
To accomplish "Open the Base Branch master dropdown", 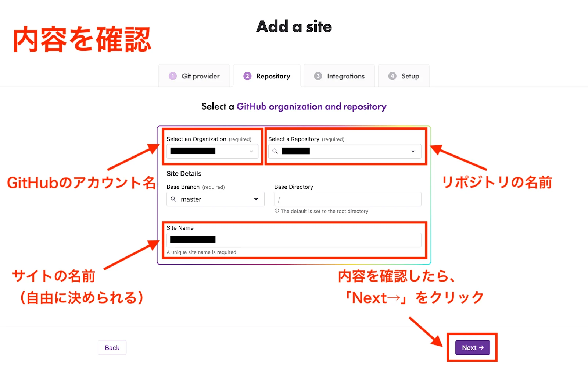I will (256, 199).
